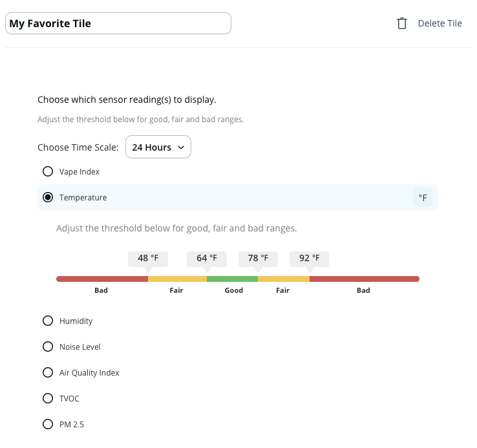Click the right yellow Fair range segment

click(283, 279)
